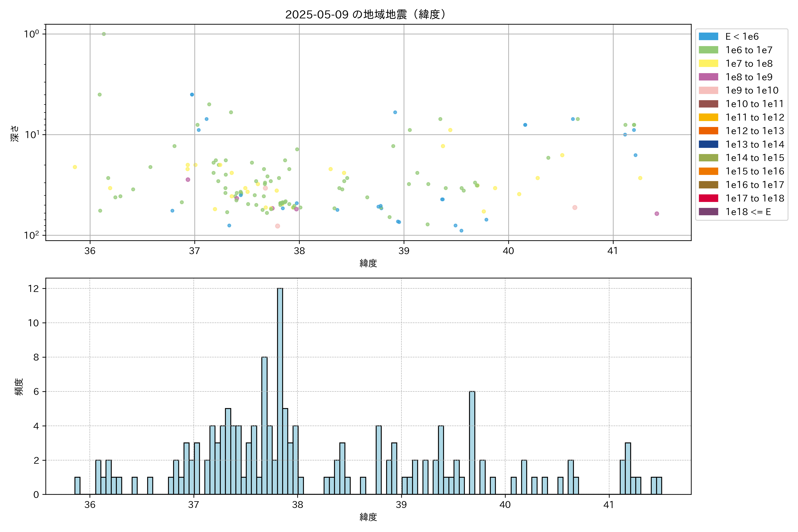Viewport: 798px width, 532px height.
Task: Click the blue E < 1e6 legend swatch
Action: (x=708, y=36)
